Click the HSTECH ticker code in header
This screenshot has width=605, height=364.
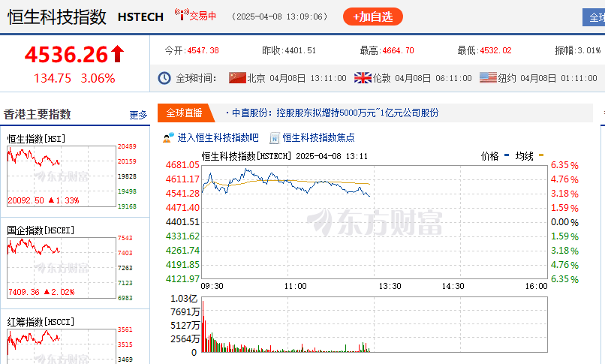click(140, 17)
